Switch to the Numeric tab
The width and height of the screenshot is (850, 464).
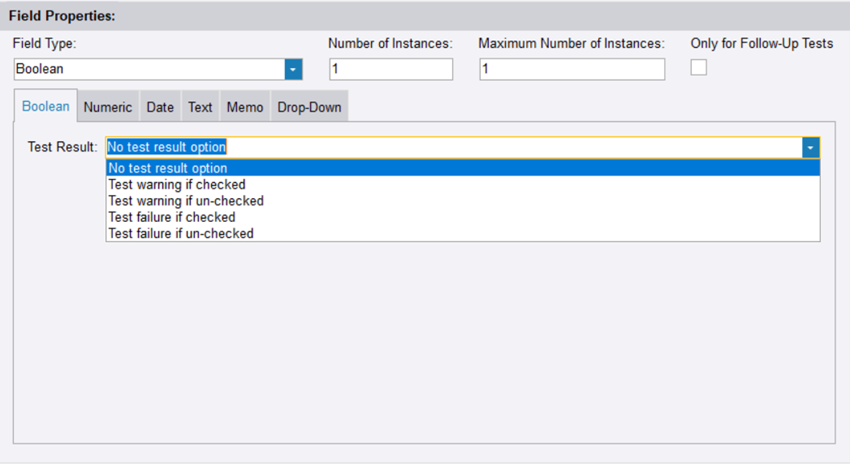[x=107, y=107]
